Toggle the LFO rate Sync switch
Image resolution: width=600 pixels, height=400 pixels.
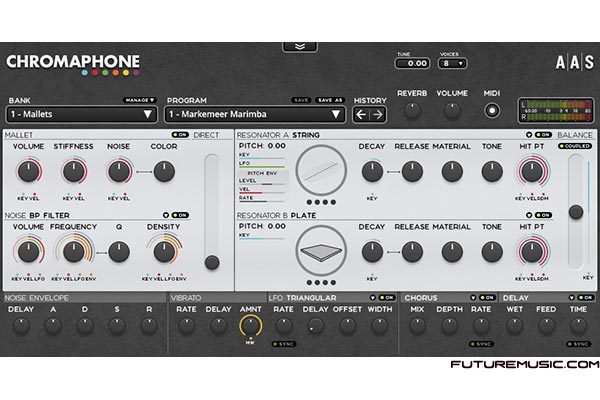[284, 344]
